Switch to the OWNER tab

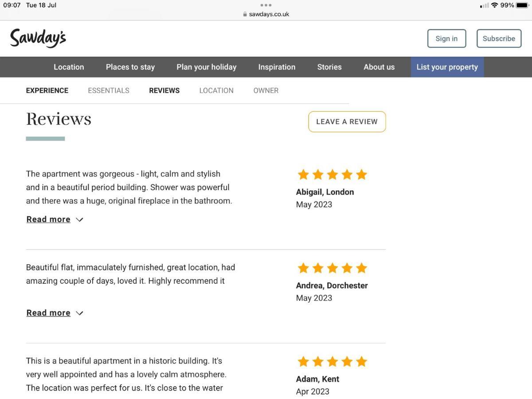point(266,90)
